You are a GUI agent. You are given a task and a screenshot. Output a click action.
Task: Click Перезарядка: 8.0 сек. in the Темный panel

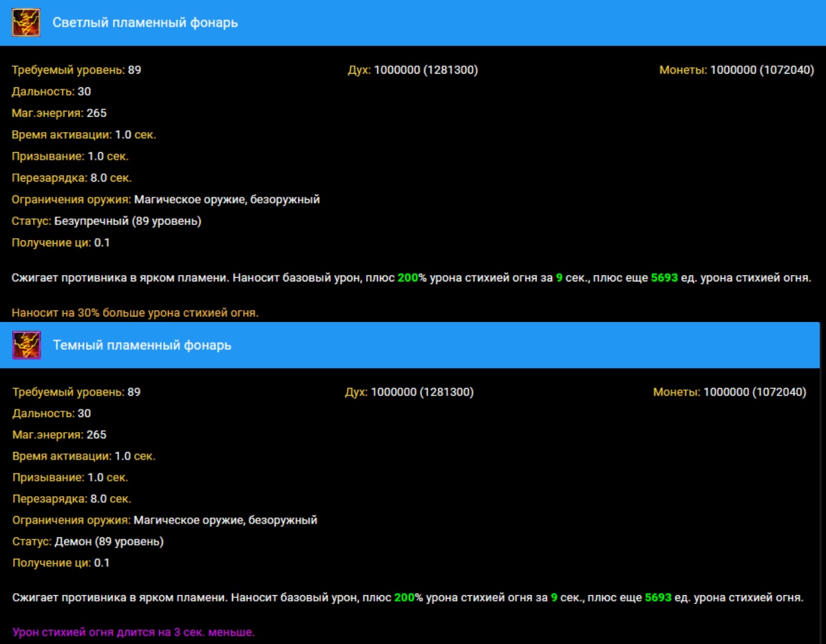[x=72, y=499]
